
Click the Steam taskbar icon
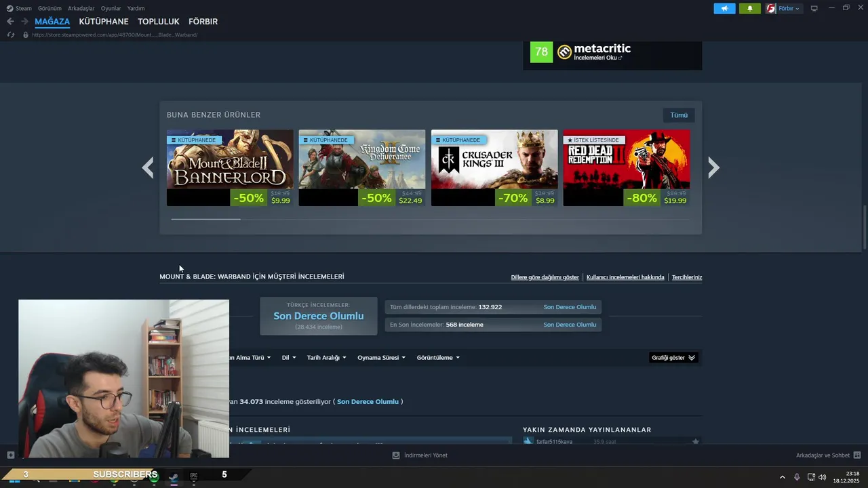(x=174, y=476)
